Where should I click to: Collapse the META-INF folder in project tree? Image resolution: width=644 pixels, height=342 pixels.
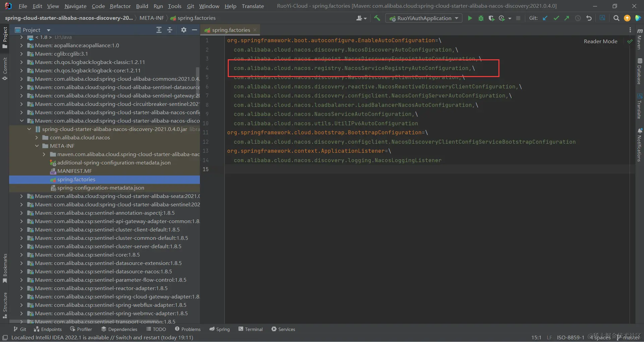[x=37, y=146]
